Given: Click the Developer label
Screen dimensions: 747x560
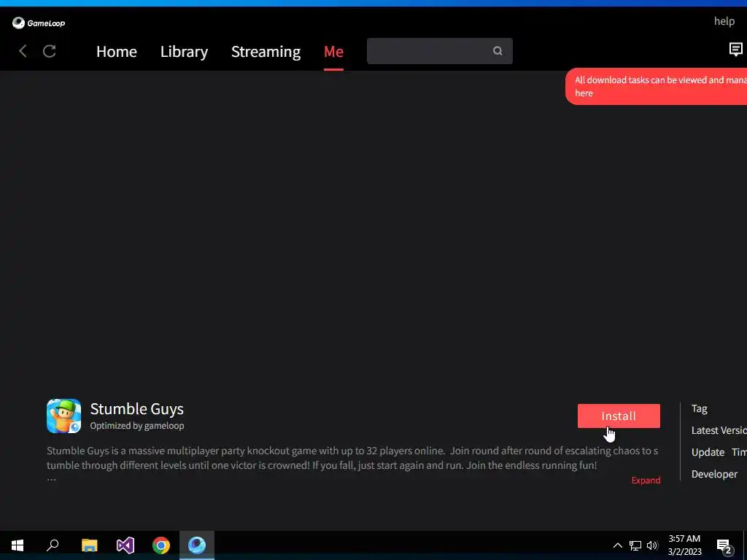Looking at the screenshot, I should pyautogui.click(x=714, y=474).
